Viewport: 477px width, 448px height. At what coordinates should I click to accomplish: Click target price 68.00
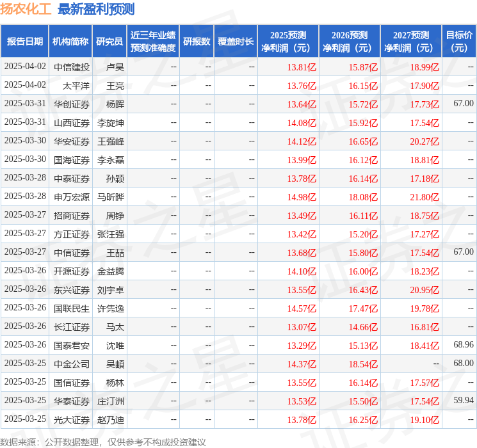pyautogui.click(x=464, y=363)
